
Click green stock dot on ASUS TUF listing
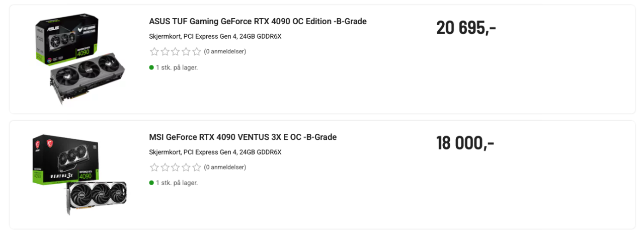point(151,67)
